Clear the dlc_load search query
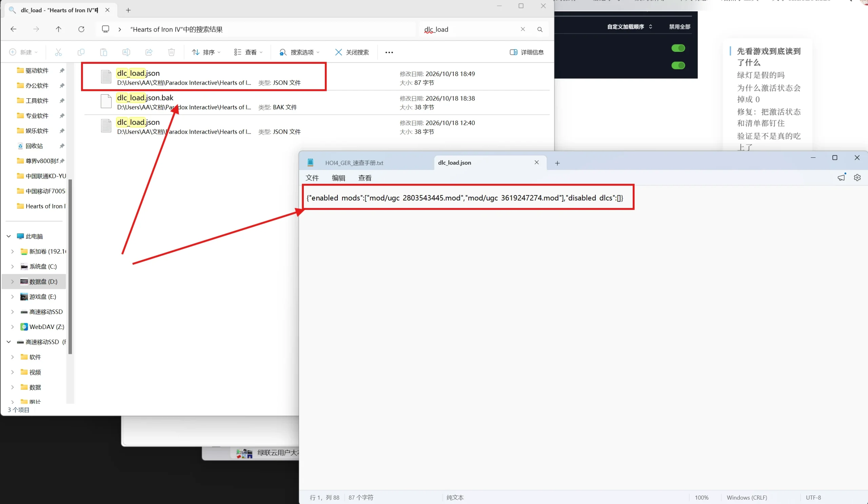This screenshot has height=504, width=868. tap(522, 29)
